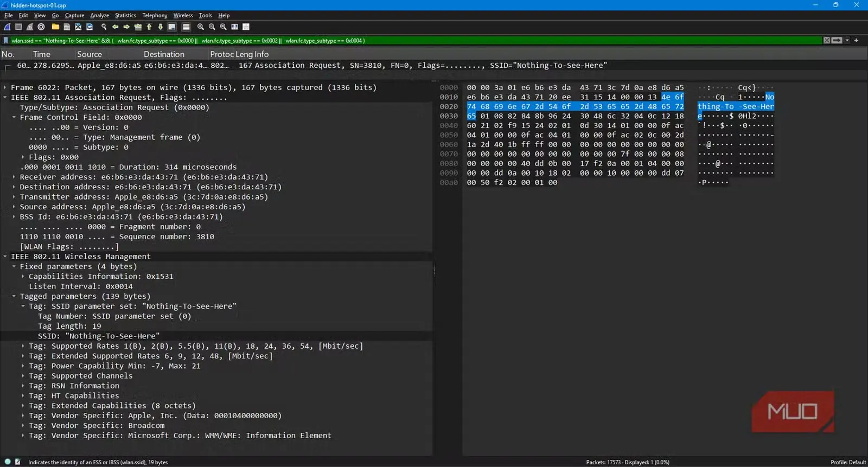Viewport: 868px width, 467px height.
Task: Open a capture file folder icon
Action: point(55,27)
